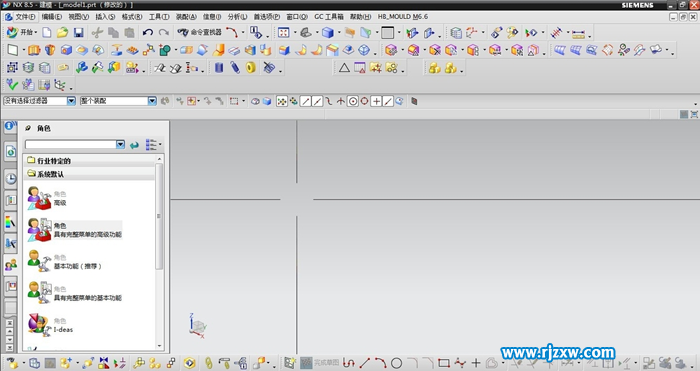Click the blue spring icon
This screenshot has width=700, height=371.
(x=235, y=67)
